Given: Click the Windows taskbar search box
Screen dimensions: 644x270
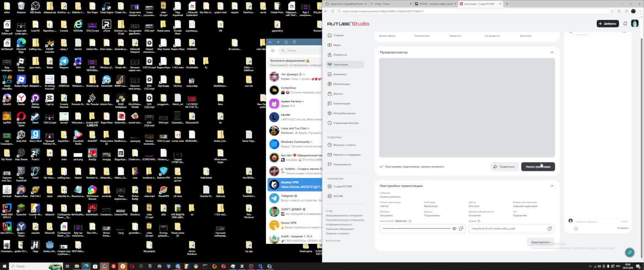Looking at the screenshot, I should pos(36,267).
